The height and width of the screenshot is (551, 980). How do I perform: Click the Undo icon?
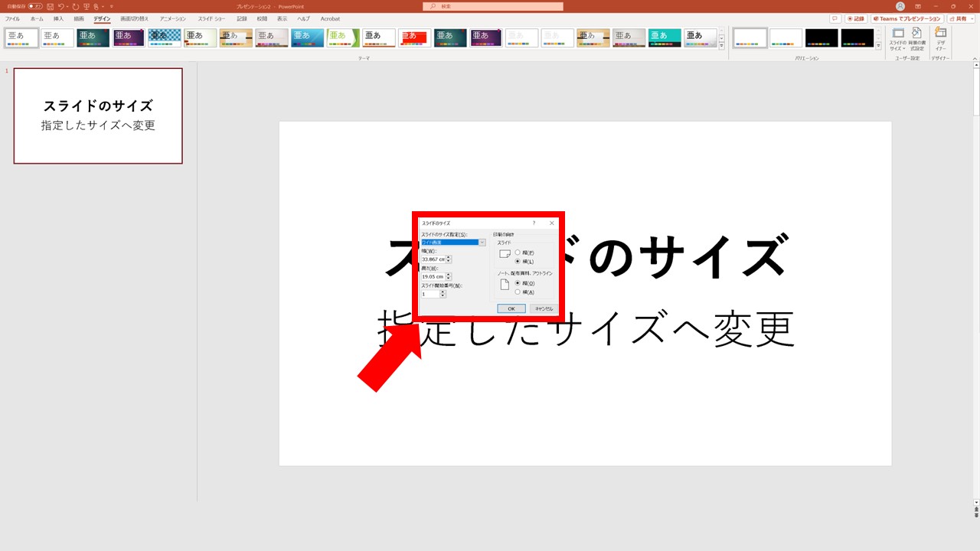[63, 6]
